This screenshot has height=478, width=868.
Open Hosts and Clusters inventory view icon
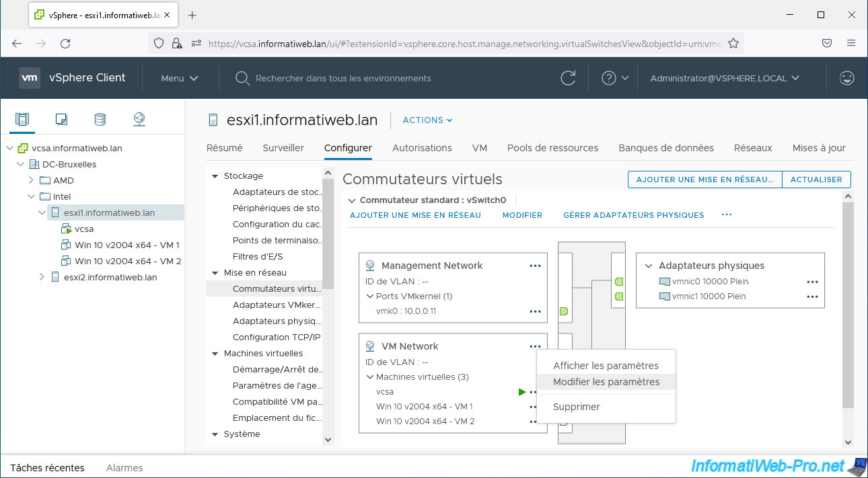pos(22,120)
